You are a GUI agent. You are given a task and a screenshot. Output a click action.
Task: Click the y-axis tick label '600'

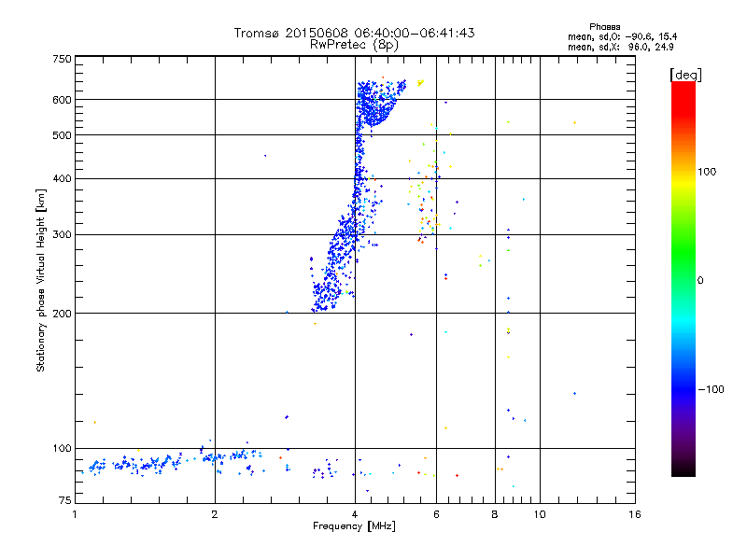coord(62,100)
